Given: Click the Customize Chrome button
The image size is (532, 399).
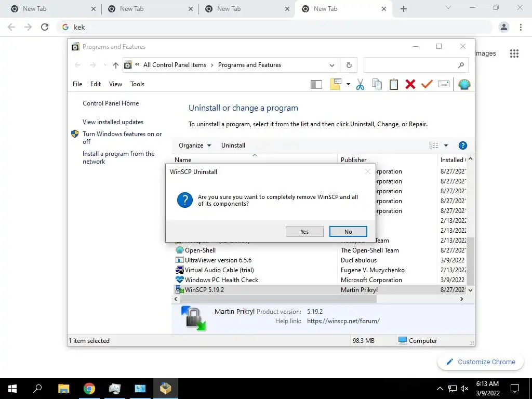Looking at the screenshot, I should click(x=481, y=362).
